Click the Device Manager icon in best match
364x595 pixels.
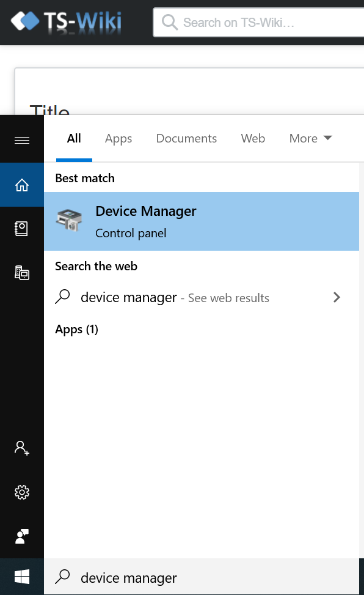coord(69,221)
